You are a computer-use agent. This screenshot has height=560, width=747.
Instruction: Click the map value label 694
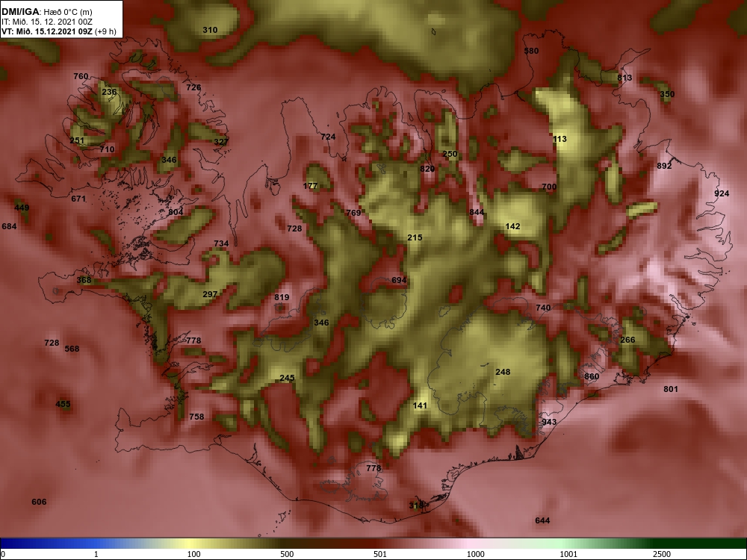[399, 281]
